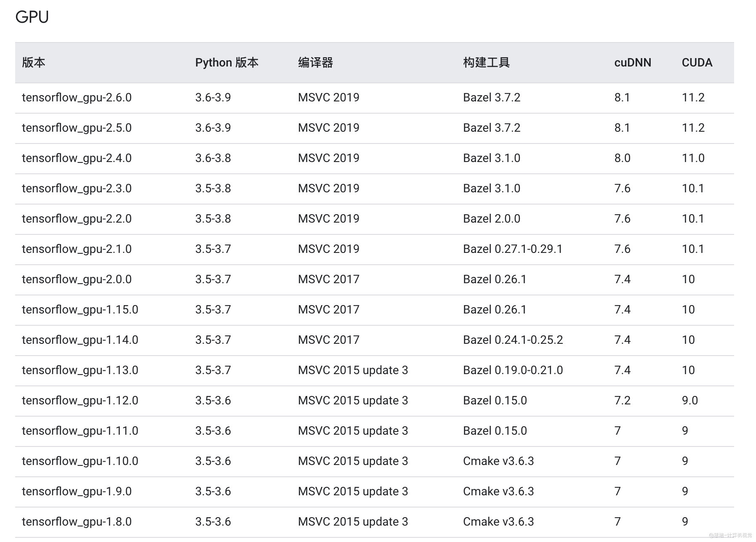Click cuDNN 8.1 in tensorflow_gpu-2.6.0 row
The width and height of the screenshot is (756, 542).
pos(622,98)
